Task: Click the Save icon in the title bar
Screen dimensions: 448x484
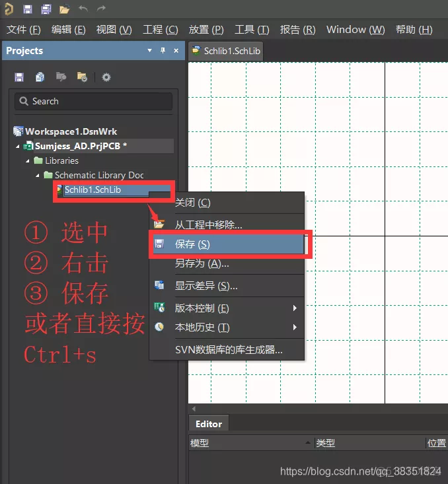Action: click(28, 9)
